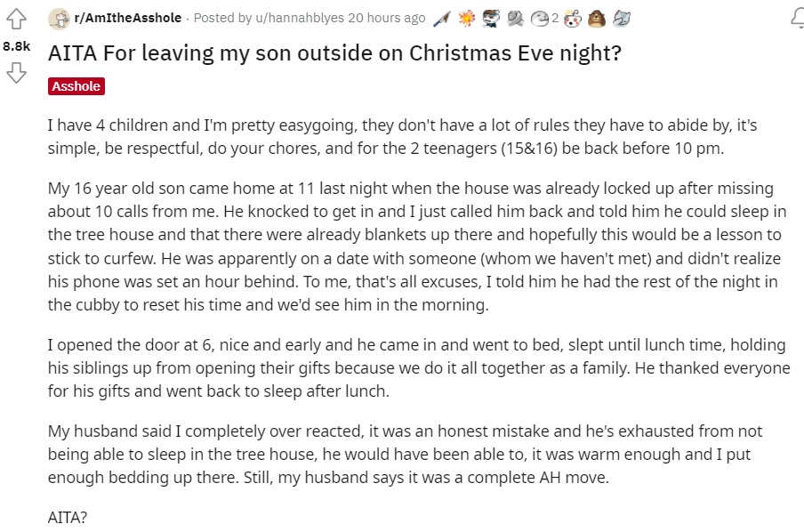
Task: Click the brown bear award icon
Action: click(x=599, y=18)
